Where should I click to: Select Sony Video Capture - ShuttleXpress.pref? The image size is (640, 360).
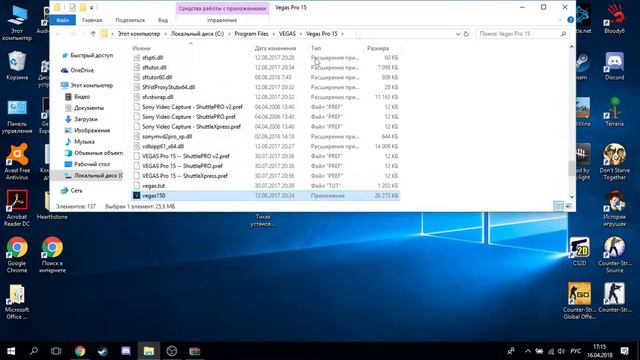(x=265, y=127)
